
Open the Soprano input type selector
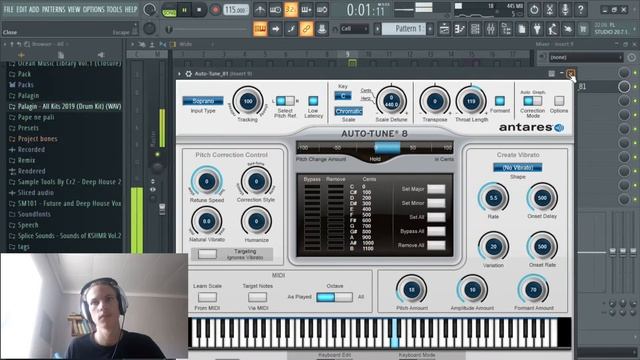coord(203,101)
